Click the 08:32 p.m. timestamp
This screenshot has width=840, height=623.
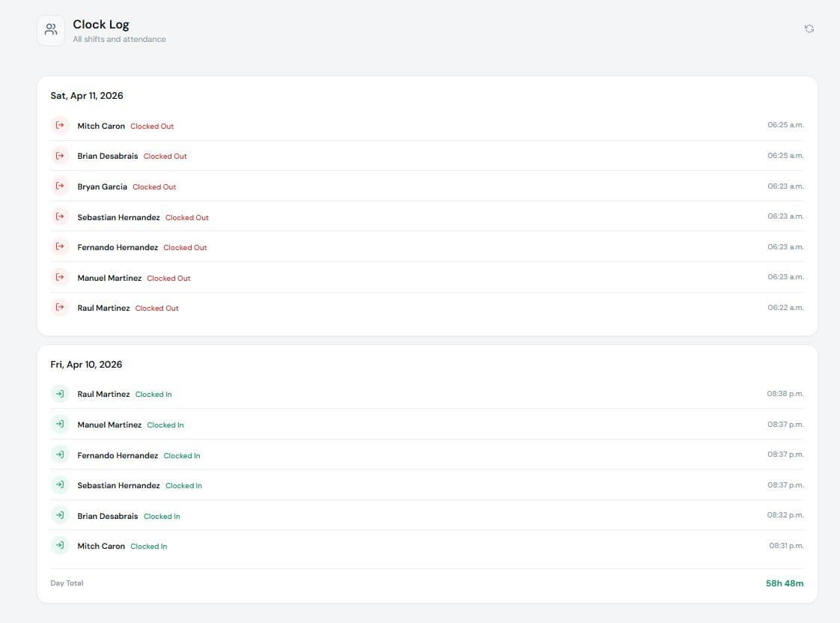[x=785, y=514]
